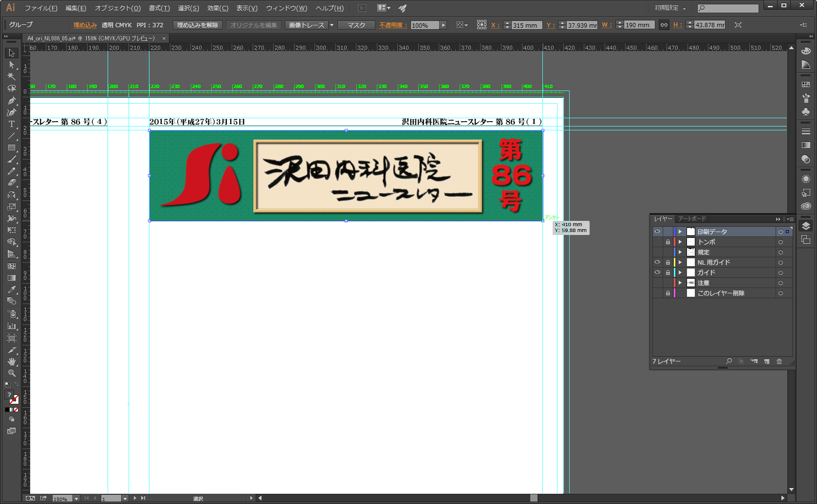Click the search field at top right
Image resolution: width=817 pixels, height=504 pixels.
tap(728, 8)
